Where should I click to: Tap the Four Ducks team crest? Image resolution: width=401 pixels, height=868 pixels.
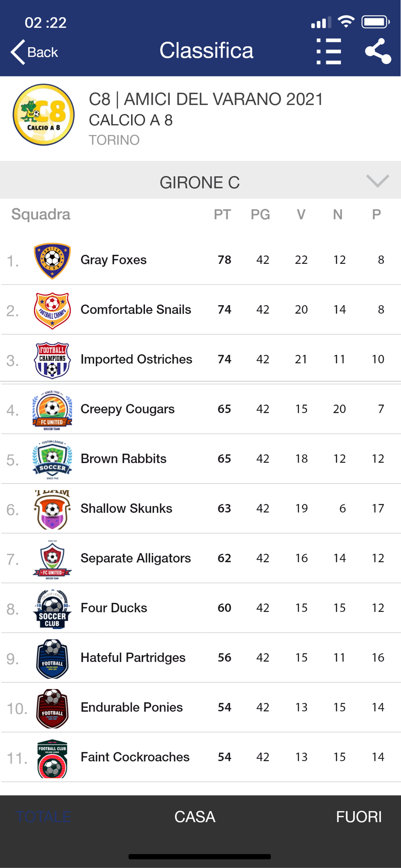click(x=52, y=608)
